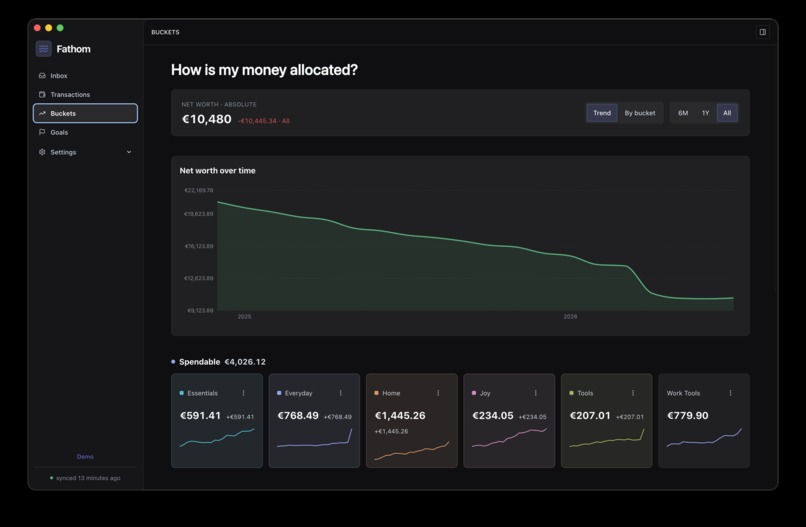Toggle the side panel layout icon
The height and width of the screenshot is (527, 806).
pos(763,32)
